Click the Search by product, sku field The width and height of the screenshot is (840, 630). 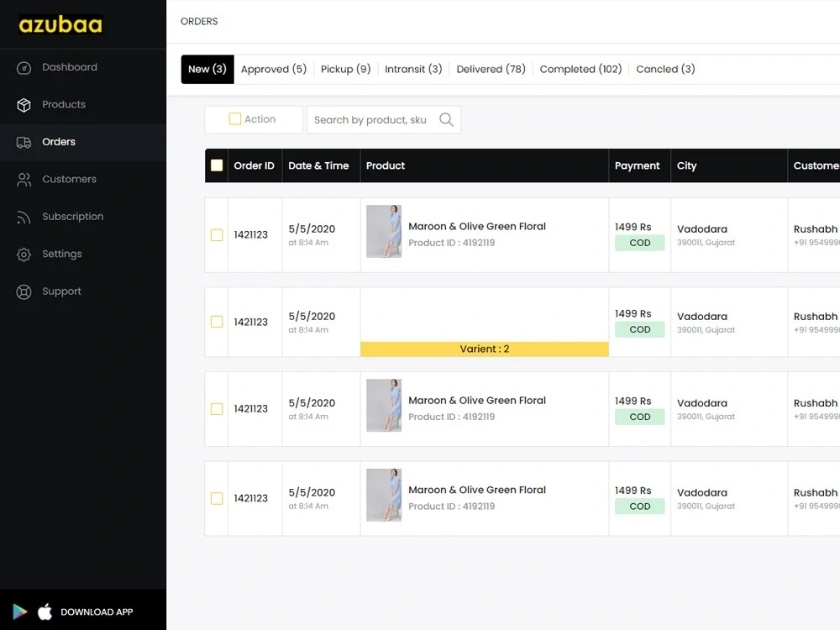point(384,119)
